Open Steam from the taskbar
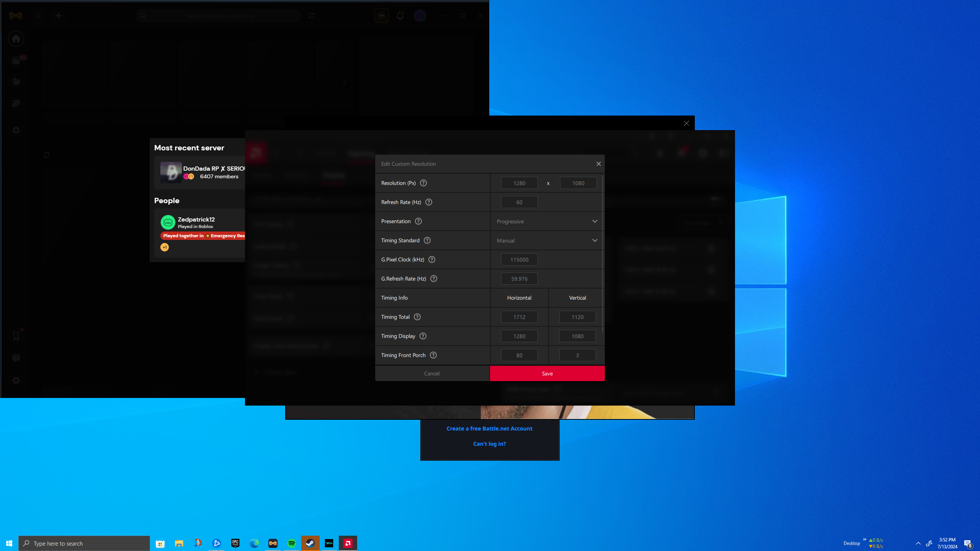 (x=310, y=543)
